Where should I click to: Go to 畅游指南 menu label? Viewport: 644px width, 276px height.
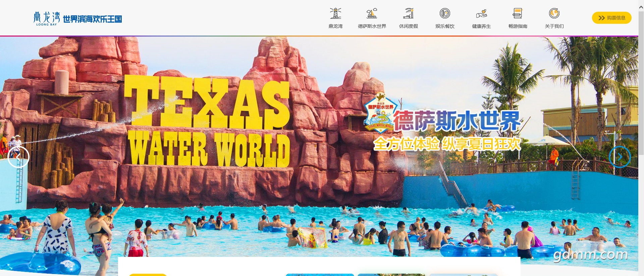[518, 26]
